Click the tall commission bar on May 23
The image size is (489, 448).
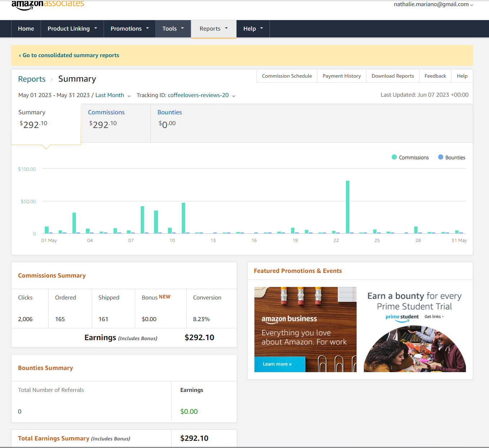coord(348,207)
